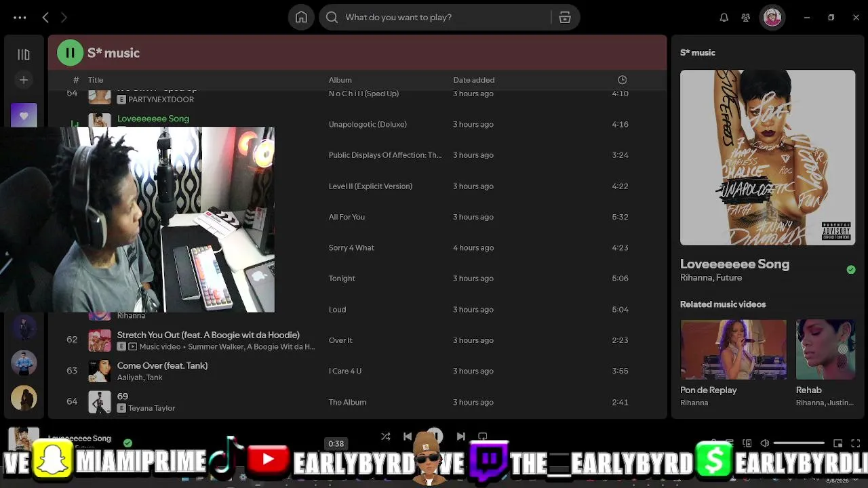Adjust the volume slider
The image size is (868, 488).
point(799,443)
